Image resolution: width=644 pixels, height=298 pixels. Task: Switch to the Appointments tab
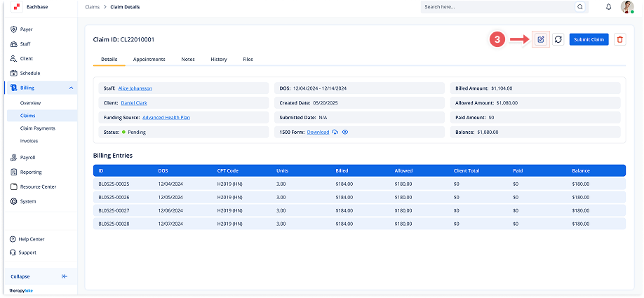tap(149, 60)
